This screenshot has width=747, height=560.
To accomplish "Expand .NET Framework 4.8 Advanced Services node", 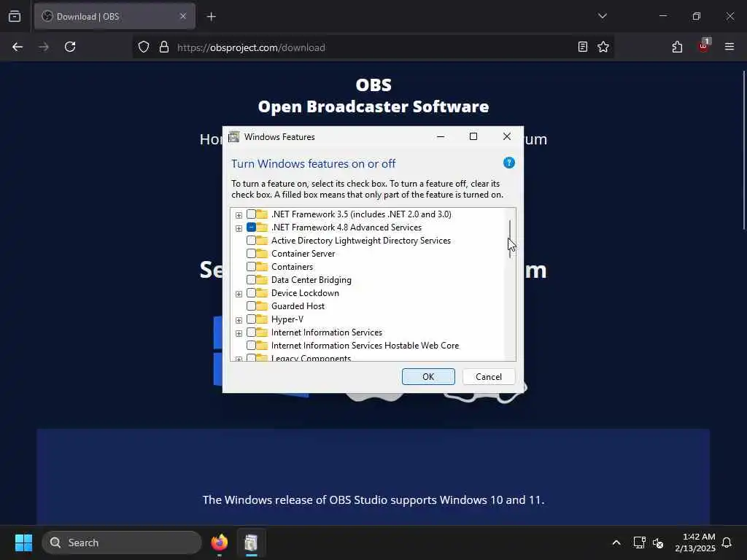I will (239, 228).
